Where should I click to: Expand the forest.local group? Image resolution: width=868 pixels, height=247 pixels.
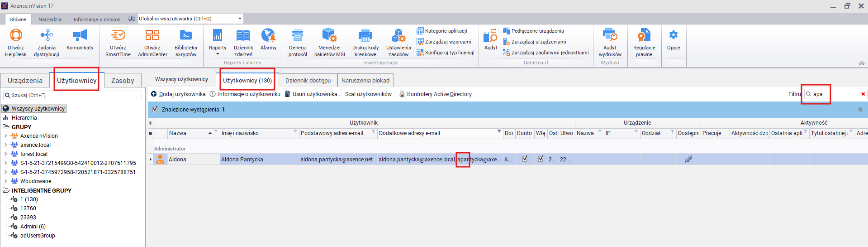click(5, 154)
